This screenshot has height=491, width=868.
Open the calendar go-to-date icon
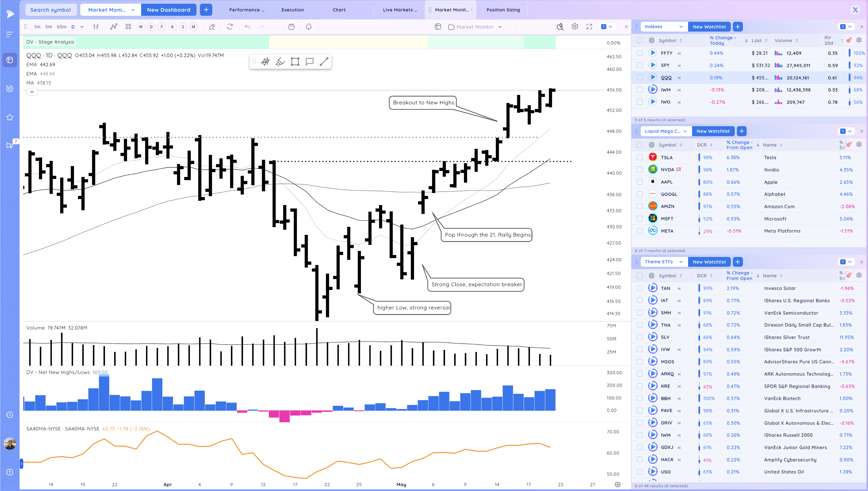coord(291,27)
